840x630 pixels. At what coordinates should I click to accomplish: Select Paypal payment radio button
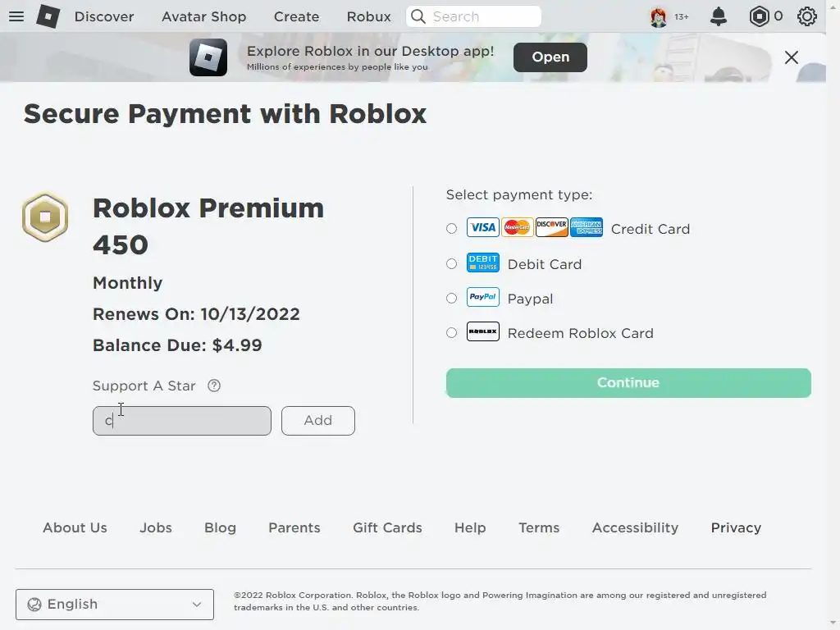(452, 299)
